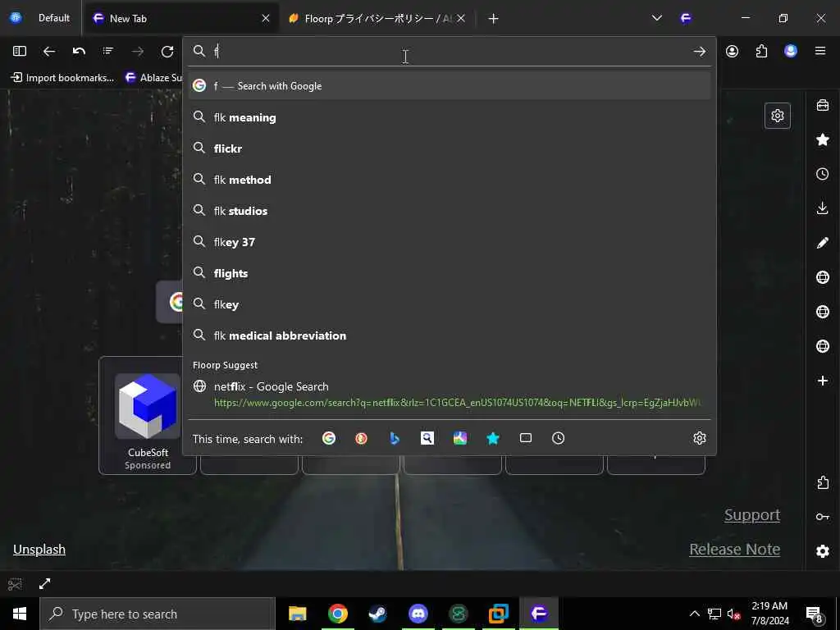Screen dimensions: 840x630
Task: Open downloads in sidebar
Action: click(823, 208)
